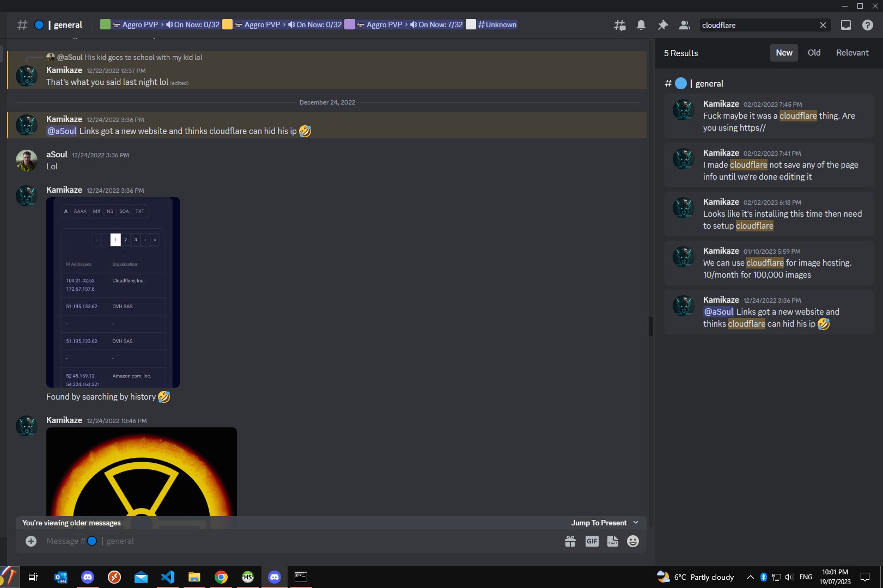The image size is (883, 588).
Task: Click the #Unknown channel mention in topic
Action: click(497, 24)
